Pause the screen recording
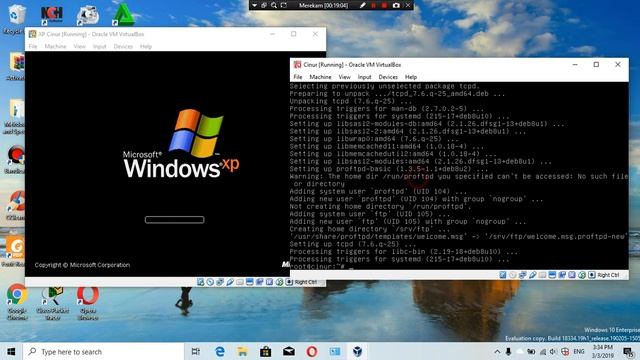This screenshot has height=360, width=640. point(373,5)
